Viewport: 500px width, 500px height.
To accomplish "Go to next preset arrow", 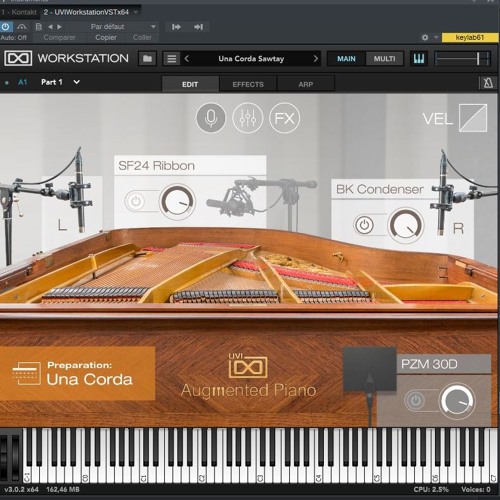I will [315, 59].
